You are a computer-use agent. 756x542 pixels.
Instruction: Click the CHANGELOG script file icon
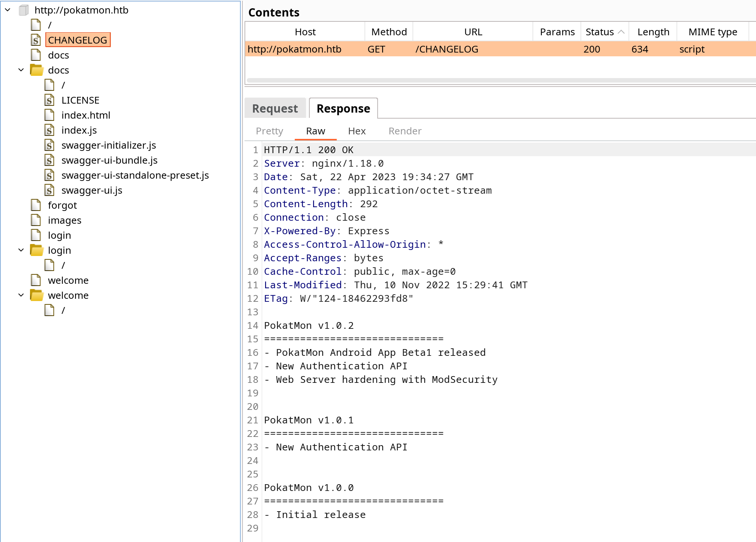pos(36,40)
